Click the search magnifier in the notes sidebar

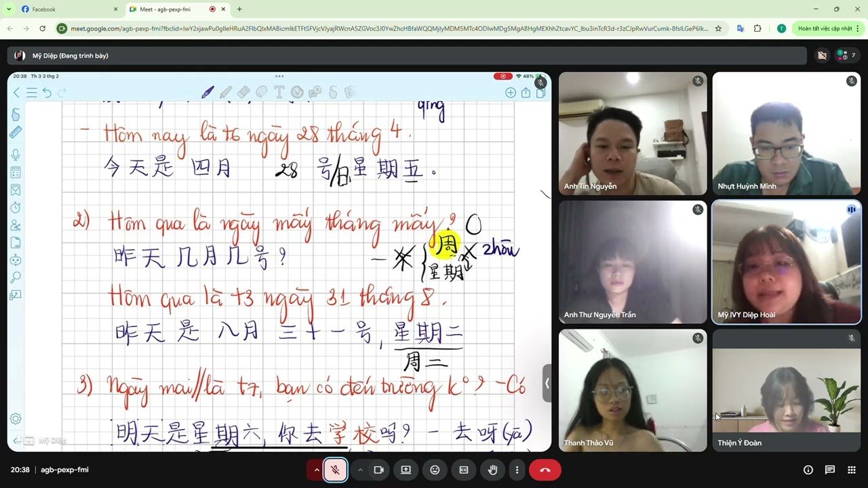click(x=16, y=277)
